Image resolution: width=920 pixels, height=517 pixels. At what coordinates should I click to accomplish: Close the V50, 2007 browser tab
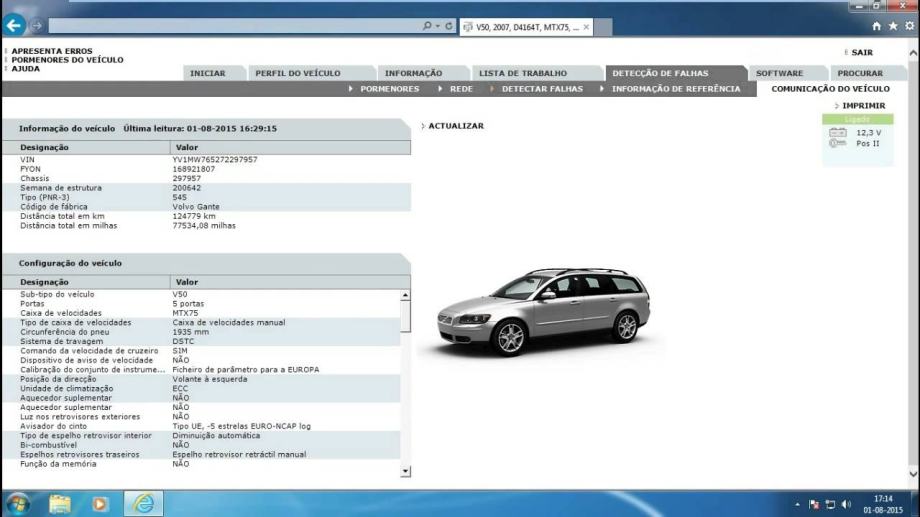586,27
